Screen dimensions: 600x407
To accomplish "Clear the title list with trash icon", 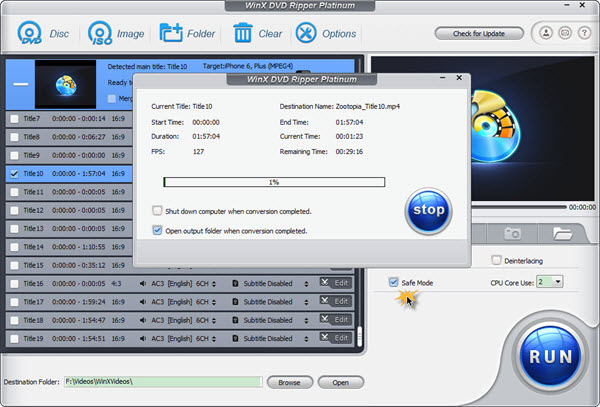I will pos(243,33).
